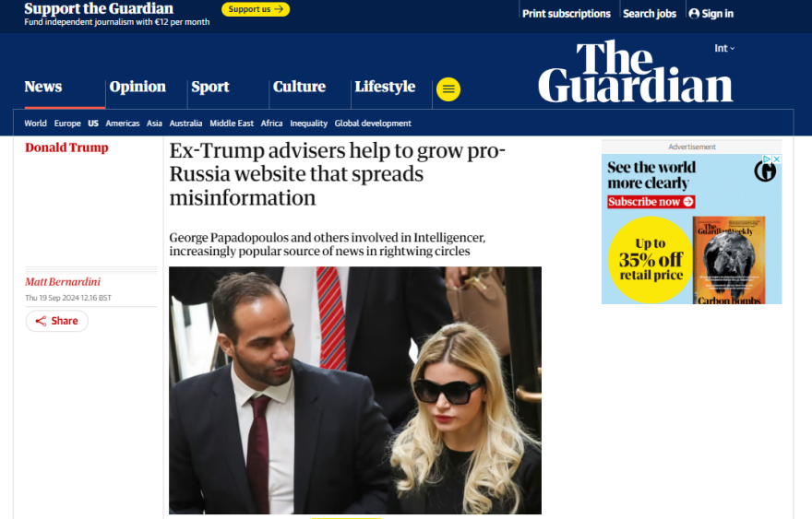Click the Donald Trump topic link
This screenshot has width=812, height=519.
[x=66, y=147]
